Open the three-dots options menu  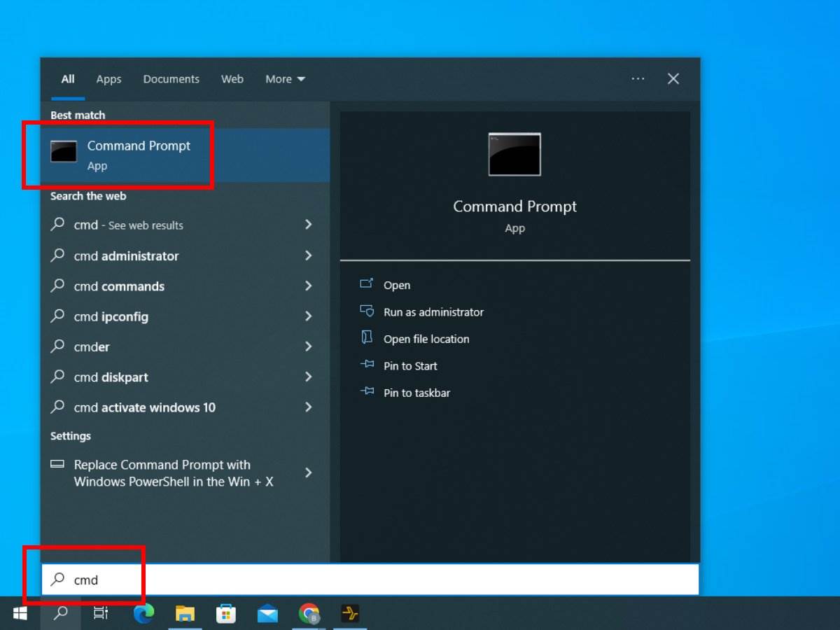tap(638, 79)
